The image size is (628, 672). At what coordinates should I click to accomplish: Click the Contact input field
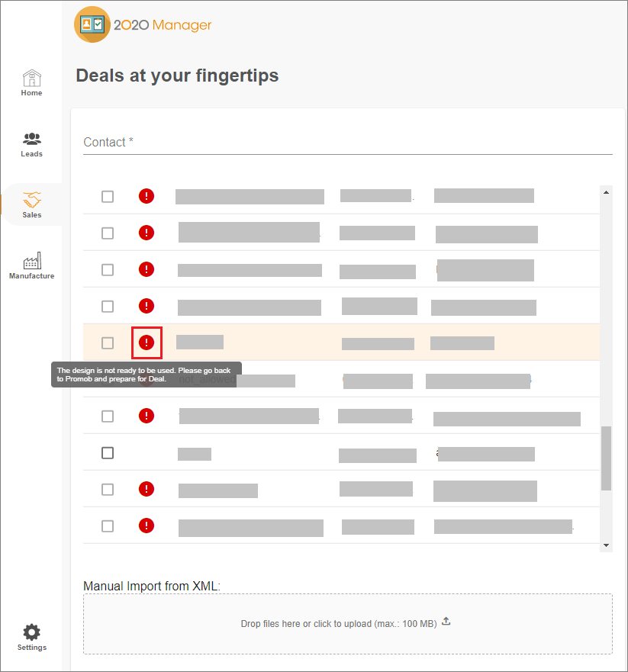[348, 143]
